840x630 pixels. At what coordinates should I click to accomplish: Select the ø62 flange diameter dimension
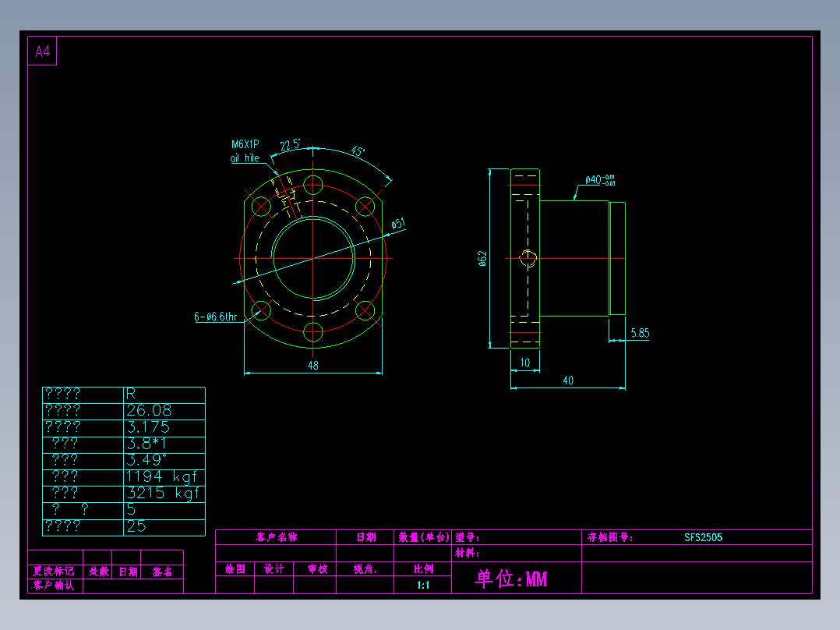[x=482, y=258]
